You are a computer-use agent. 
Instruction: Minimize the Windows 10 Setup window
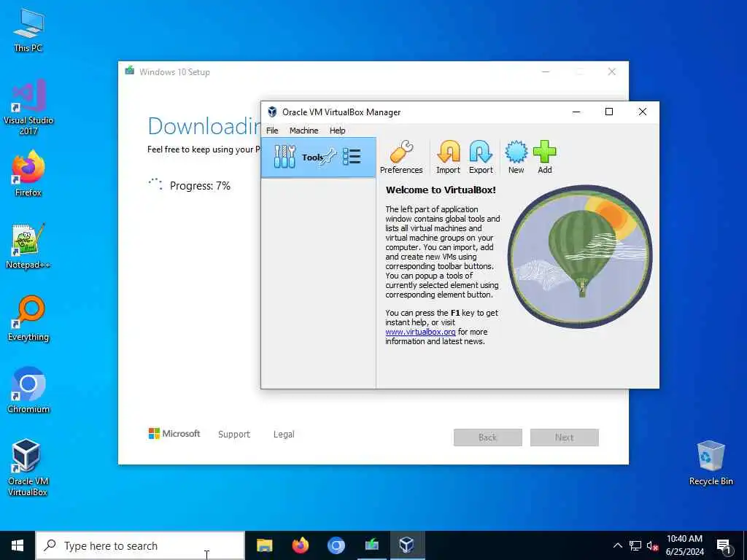pyautogui.click(x=546, y=72)
